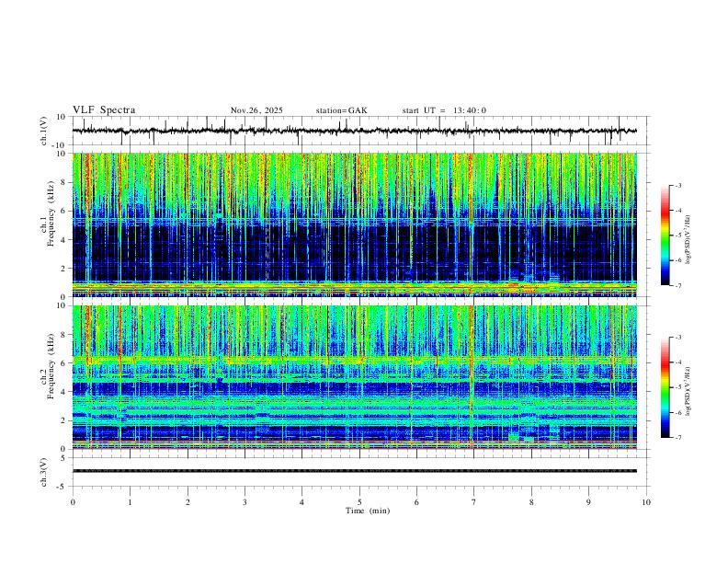The height and width of the screenshot is (563, 728).
Task: Click the "station=GAK" header text
Action: [341, 110]
